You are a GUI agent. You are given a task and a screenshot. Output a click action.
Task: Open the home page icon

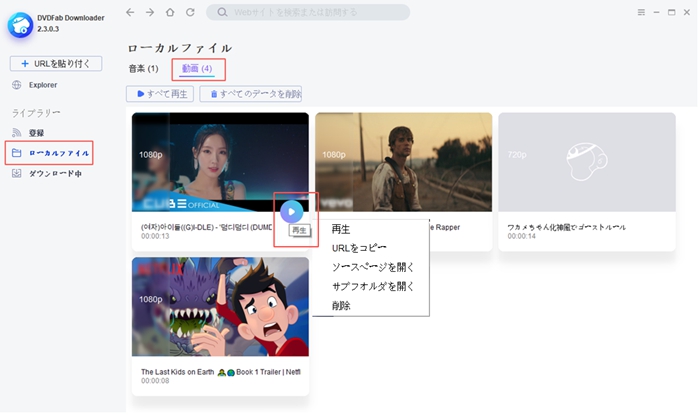(x=170, y=12)
